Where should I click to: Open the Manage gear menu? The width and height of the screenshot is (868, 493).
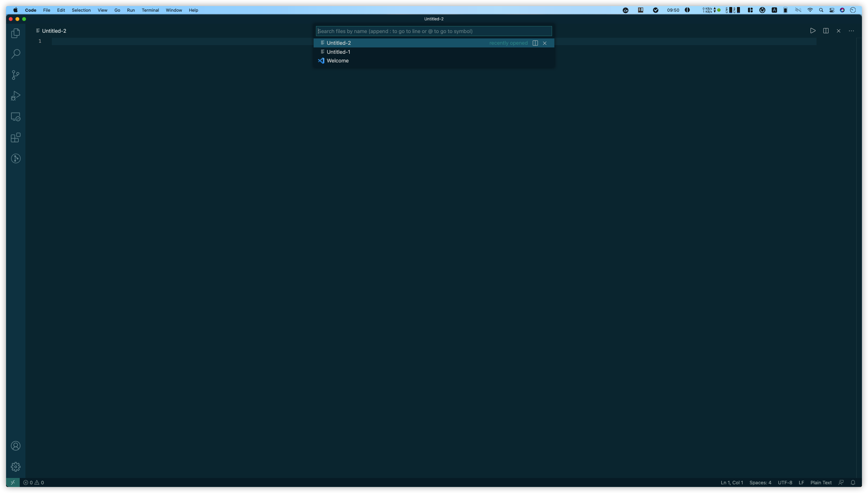pyautogui.click(x=16, y=467)
